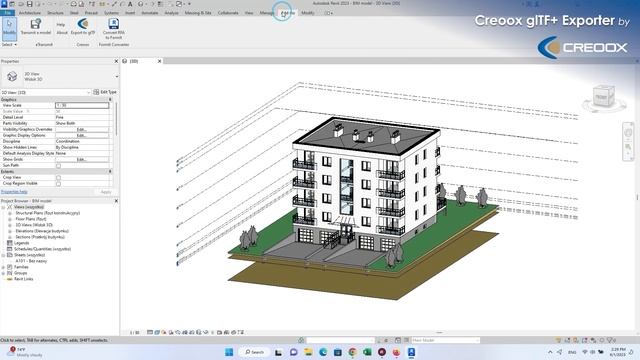Close the Project Browser panel
Screen dimensions: 640x360
116,201
